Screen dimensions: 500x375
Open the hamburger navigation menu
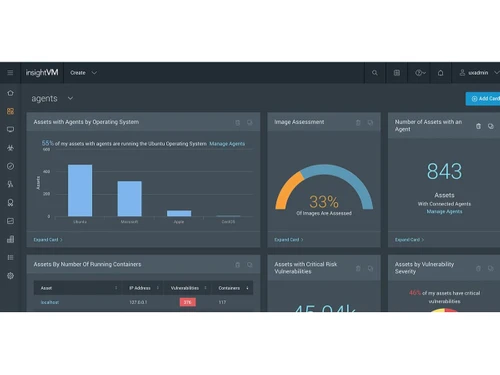tap(10, 73)
